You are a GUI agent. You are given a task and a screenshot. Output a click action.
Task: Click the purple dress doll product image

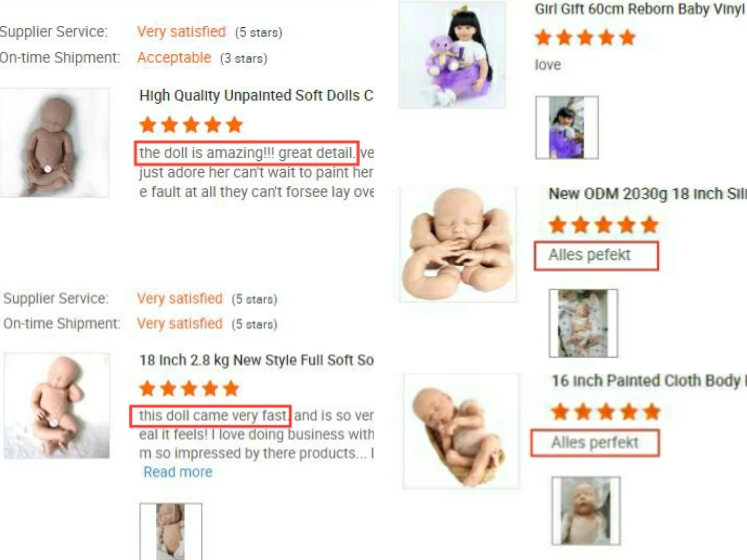coord(452,55)
